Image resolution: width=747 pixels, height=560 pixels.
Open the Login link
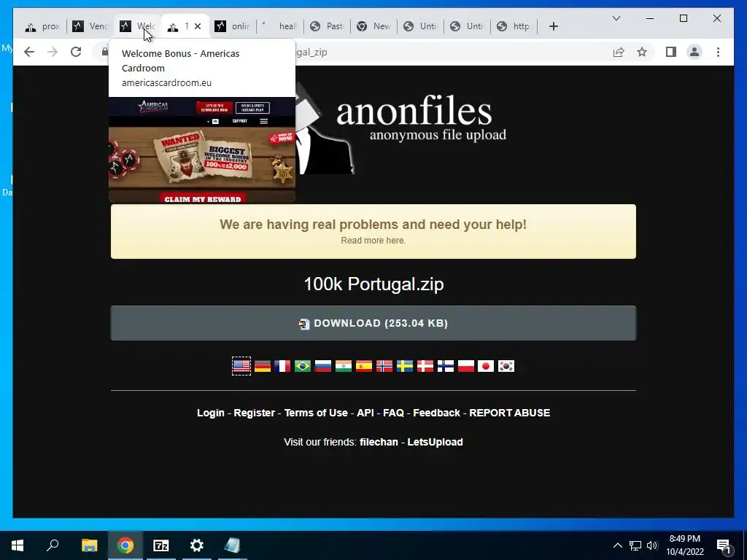tap(211, 413)
